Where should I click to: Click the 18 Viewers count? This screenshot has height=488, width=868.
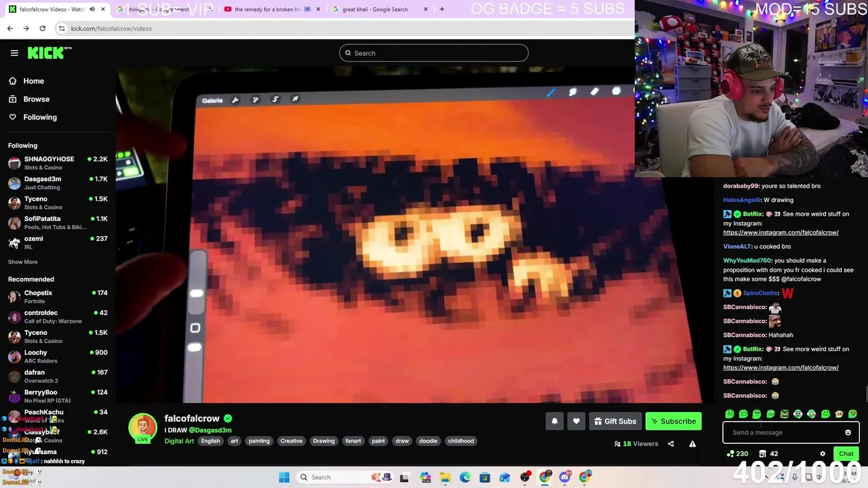[636, 444]
